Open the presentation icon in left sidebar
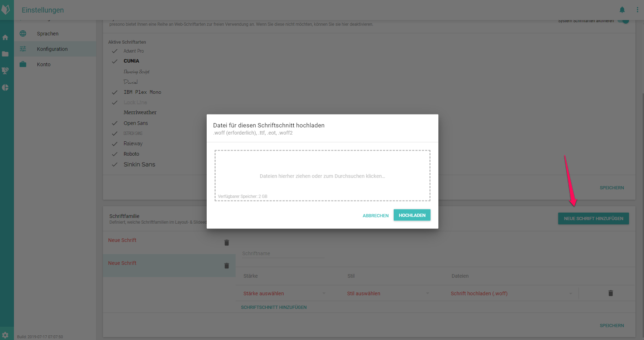The image size is (644, 340). pyautogui.click(x=5, y=71)
